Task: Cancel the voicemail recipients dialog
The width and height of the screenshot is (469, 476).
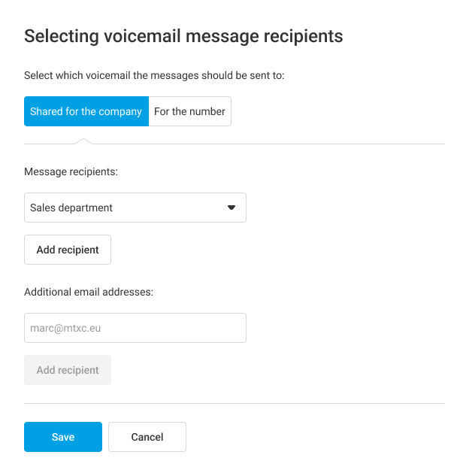Action: click(147, 437)
